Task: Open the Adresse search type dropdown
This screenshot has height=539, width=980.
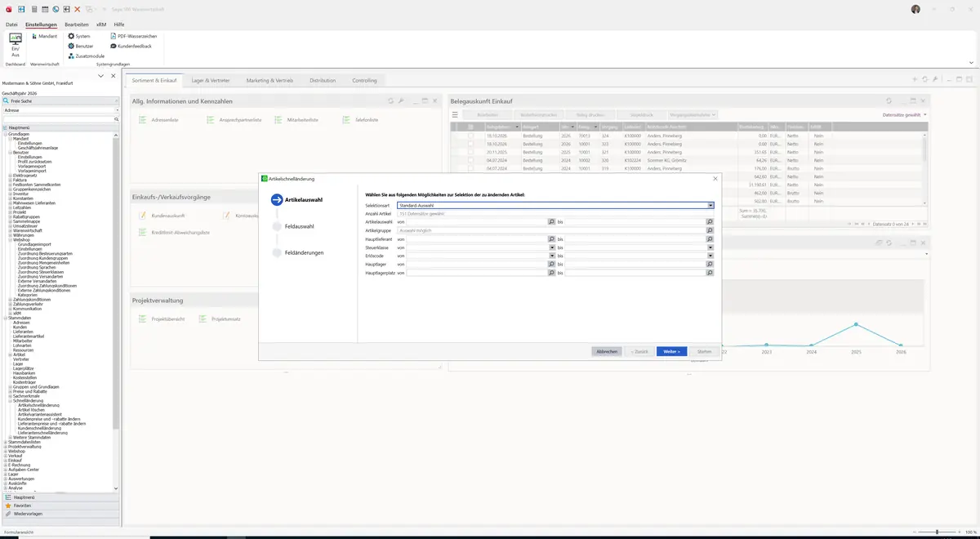Action: click(117, 109)
